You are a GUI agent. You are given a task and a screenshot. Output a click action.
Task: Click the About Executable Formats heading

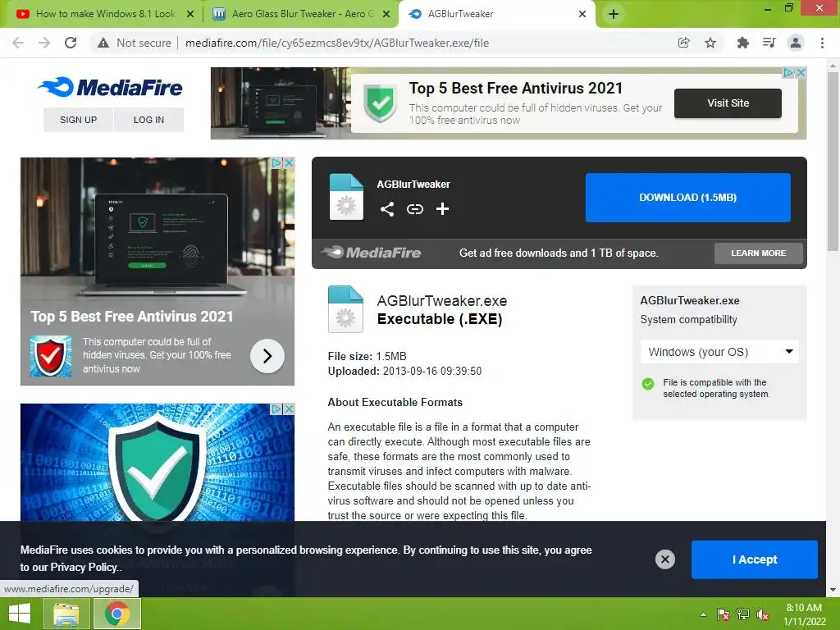coord(395,402)
